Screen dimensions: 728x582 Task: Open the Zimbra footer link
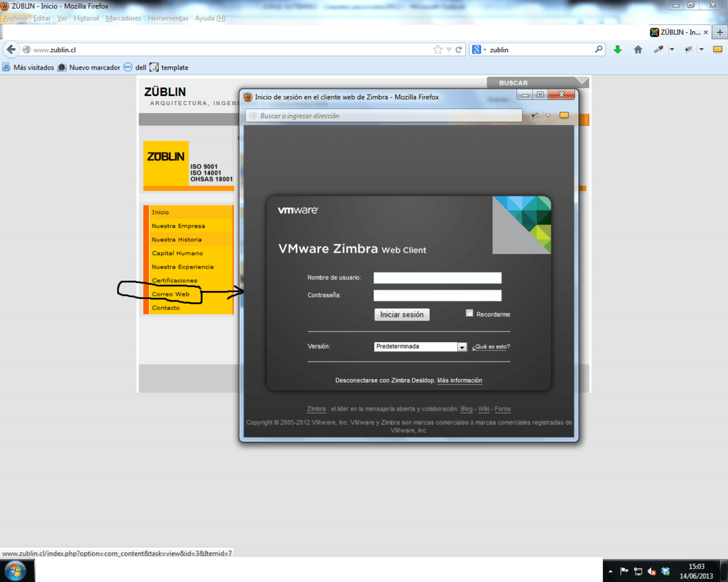pyautogui.click(x=316, y=409)
